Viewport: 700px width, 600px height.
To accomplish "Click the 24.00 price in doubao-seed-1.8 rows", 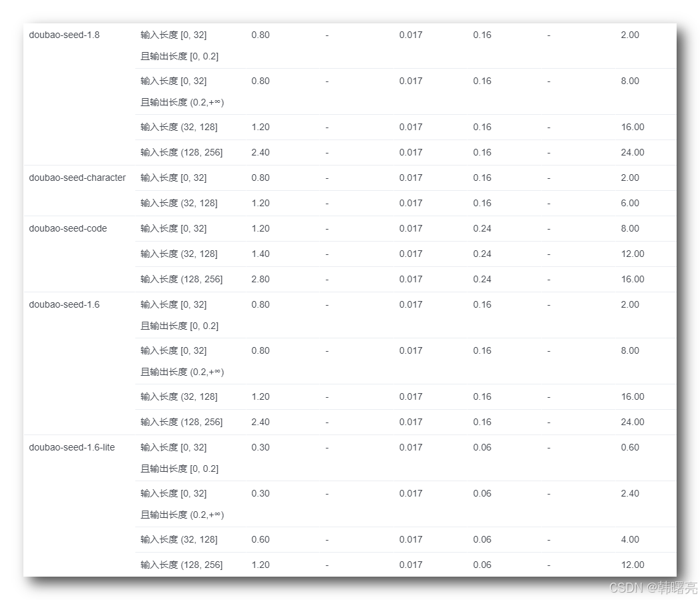I will pos(633,152).
